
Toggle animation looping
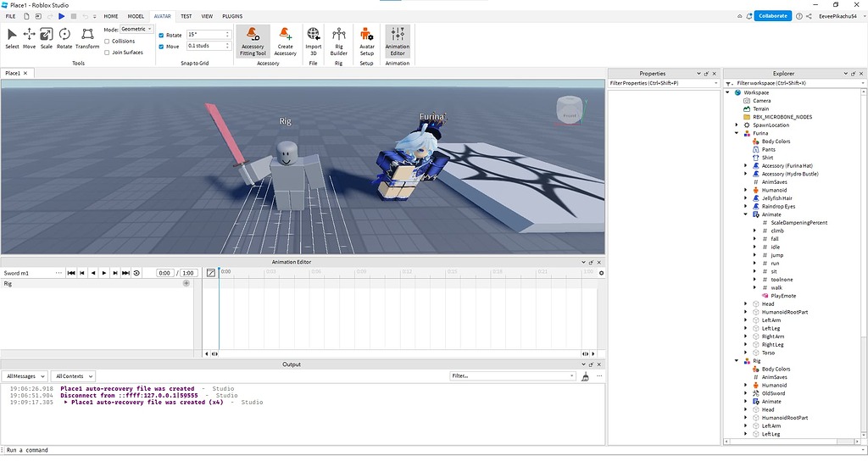[136, 273]
